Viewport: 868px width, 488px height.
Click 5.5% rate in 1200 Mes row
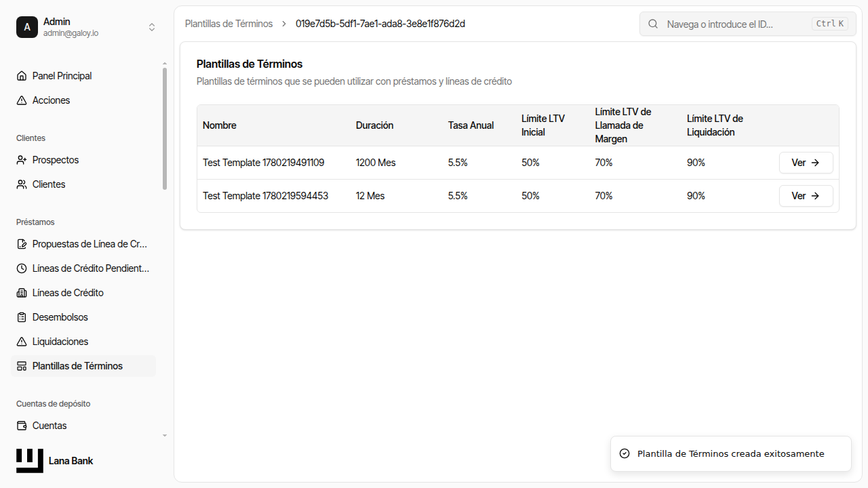[x=458, y=163]
